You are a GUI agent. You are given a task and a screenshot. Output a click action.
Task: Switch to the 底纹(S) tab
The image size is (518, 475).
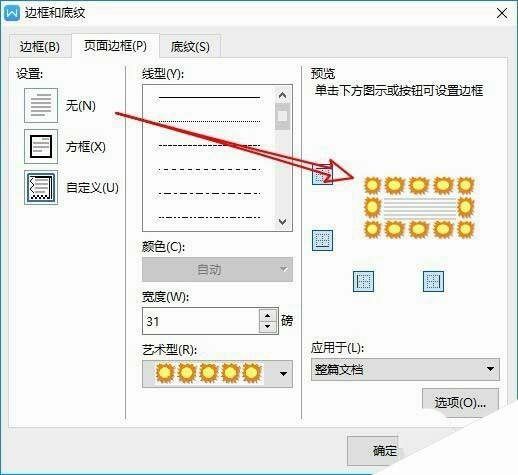click(190, 46)
